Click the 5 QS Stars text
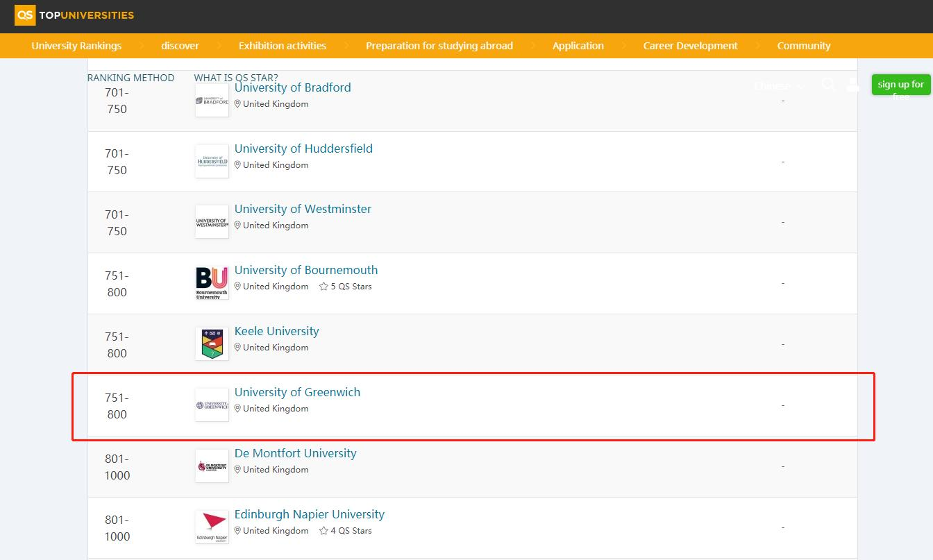933x560 pixels. [x=351, y=286]
